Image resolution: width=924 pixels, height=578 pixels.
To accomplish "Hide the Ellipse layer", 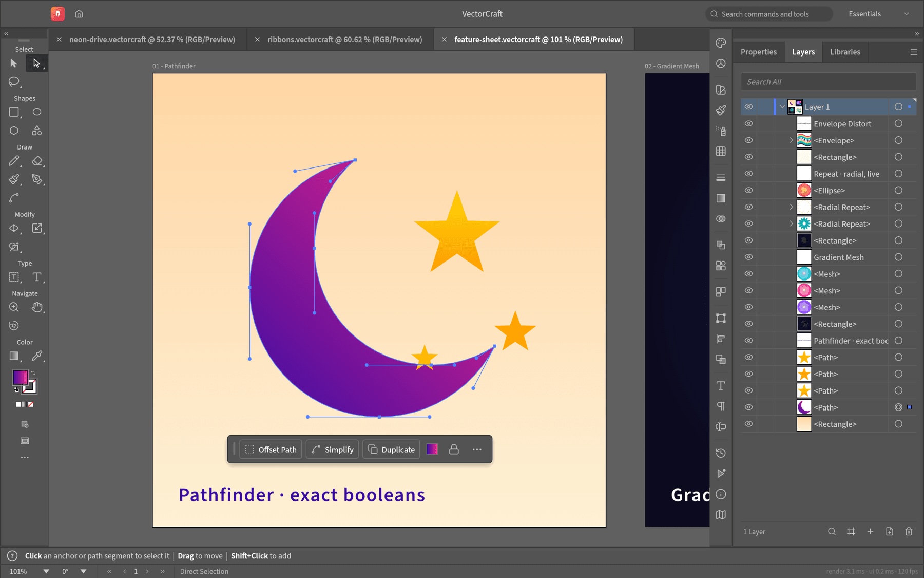I will [749, 191].
